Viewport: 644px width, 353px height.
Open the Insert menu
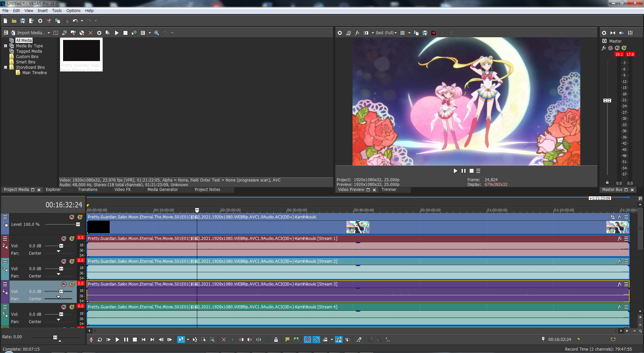[43, 11]
